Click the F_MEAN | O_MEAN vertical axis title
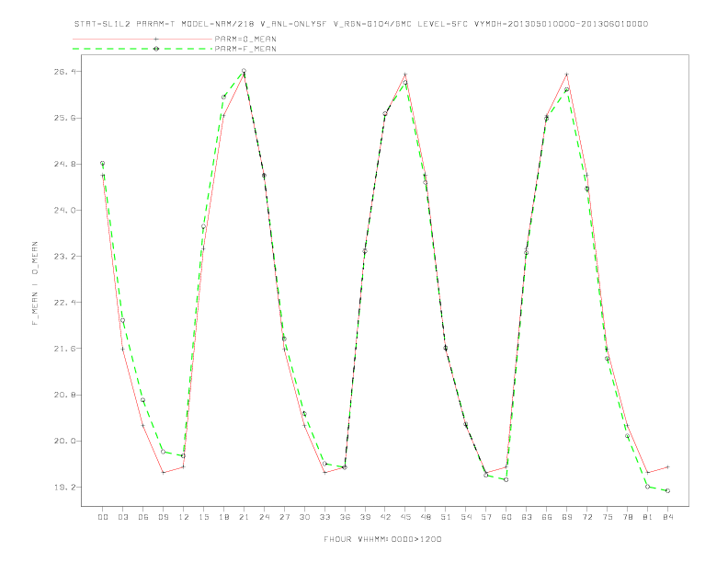 pos(35,283)
